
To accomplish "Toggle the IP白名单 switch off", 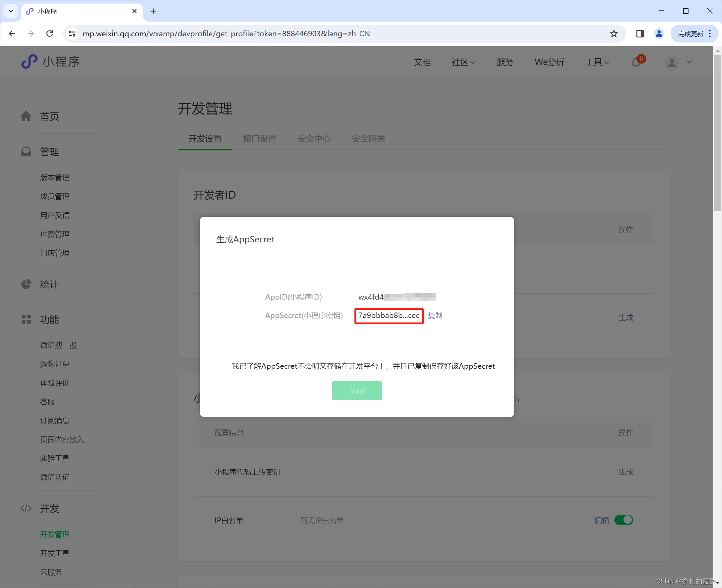I will (624, 520).
